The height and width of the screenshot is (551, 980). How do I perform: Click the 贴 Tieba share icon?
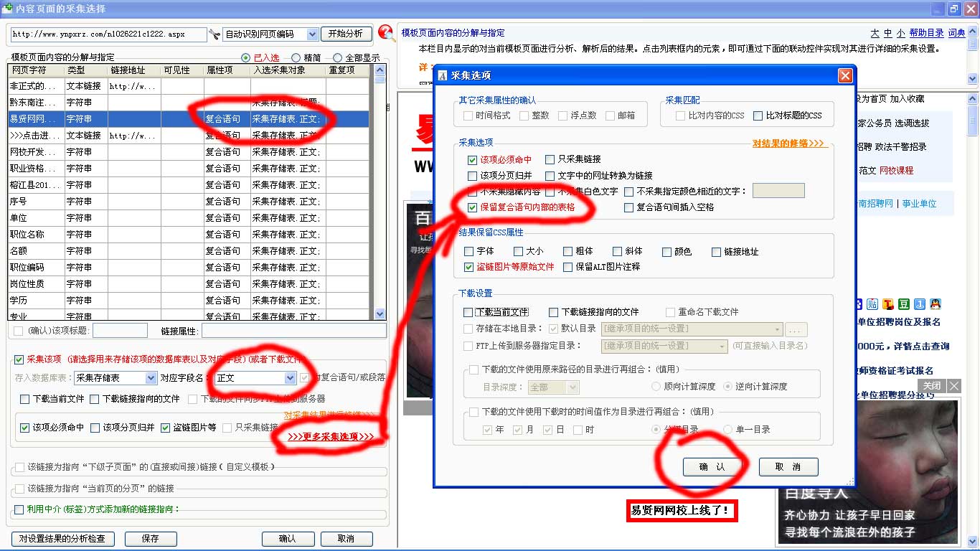pyautogui.click(x=873, y=304)
